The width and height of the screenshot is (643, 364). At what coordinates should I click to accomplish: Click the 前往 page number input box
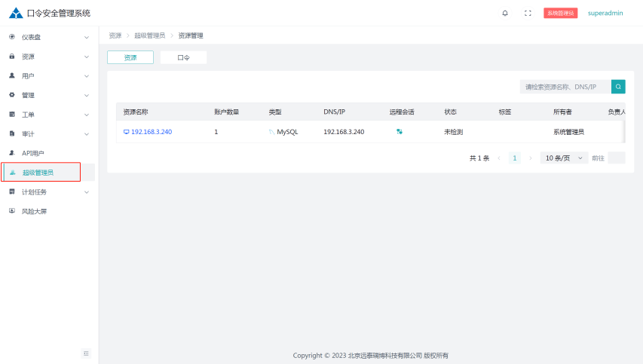[616, 158]
